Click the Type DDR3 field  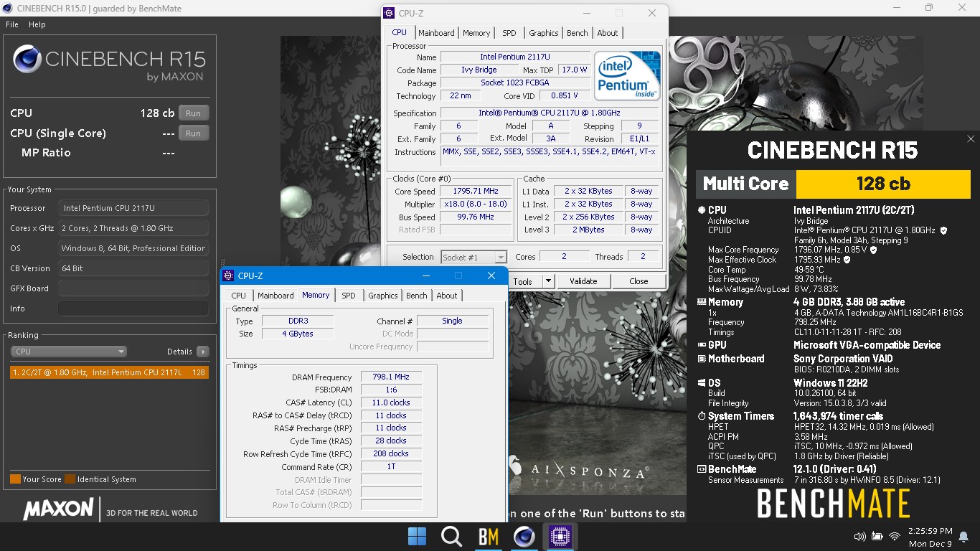coord(298,321)
